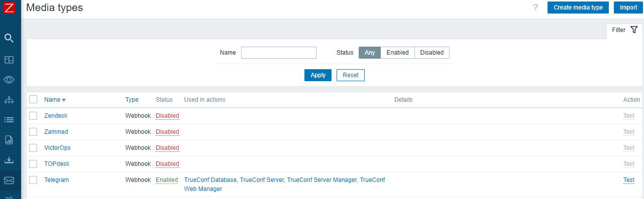
Task: Open the Monitoring eye icon
Action: [9, 80]
